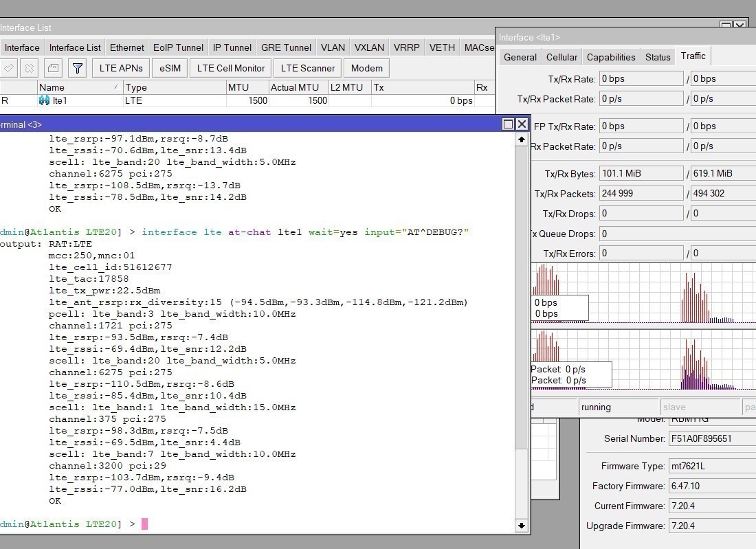Image resolution: width=756 pixels, height=549 pixels.
Task: Select the lte1 interface icon
Action: pos(45,100)
